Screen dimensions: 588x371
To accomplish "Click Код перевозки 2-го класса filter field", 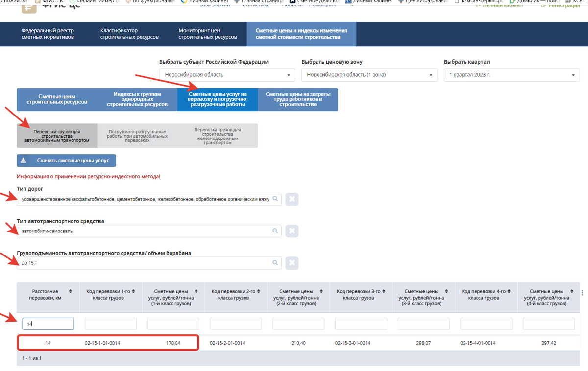I will (x=236, y=324).
